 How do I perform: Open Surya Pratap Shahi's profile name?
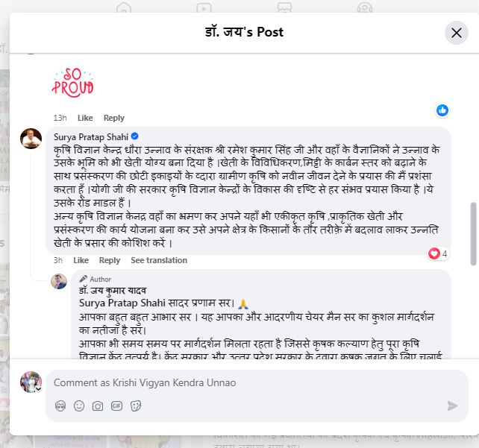pyautogui.click(x=91, y=136)
